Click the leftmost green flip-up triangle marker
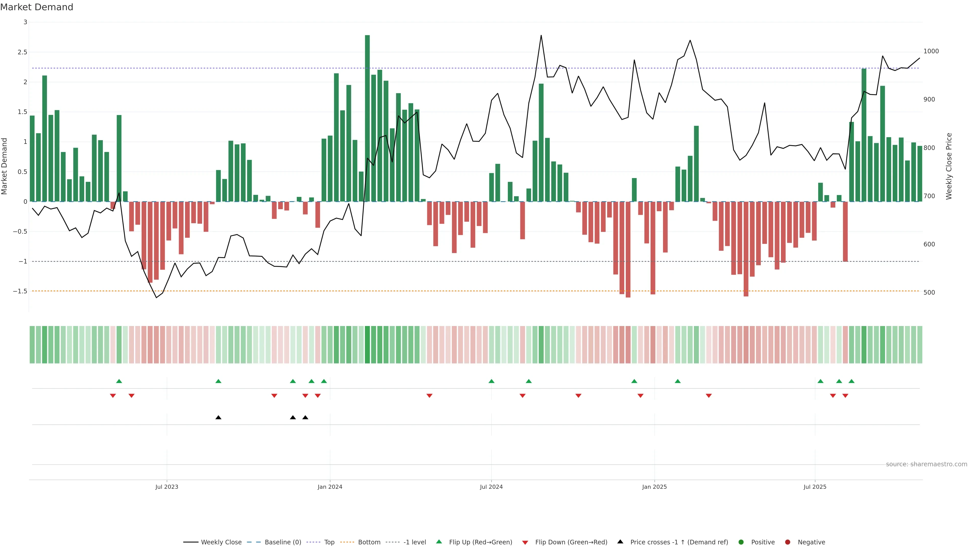Viewport: 980px width, 551px height. [x=119, y=381]
